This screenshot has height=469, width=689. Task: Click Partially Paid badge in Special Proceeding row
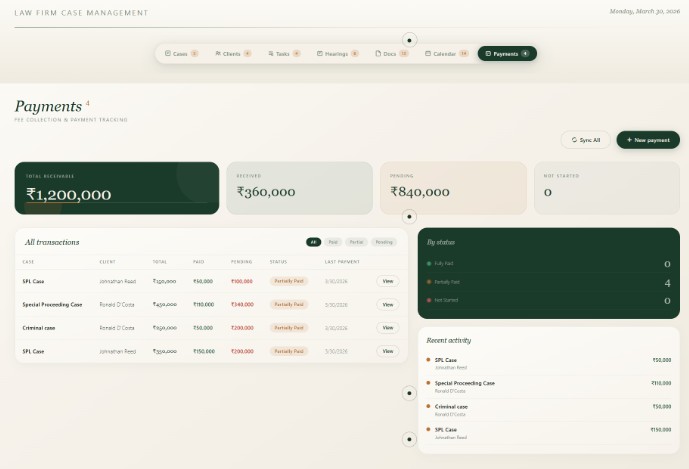[x=289, y=305]
